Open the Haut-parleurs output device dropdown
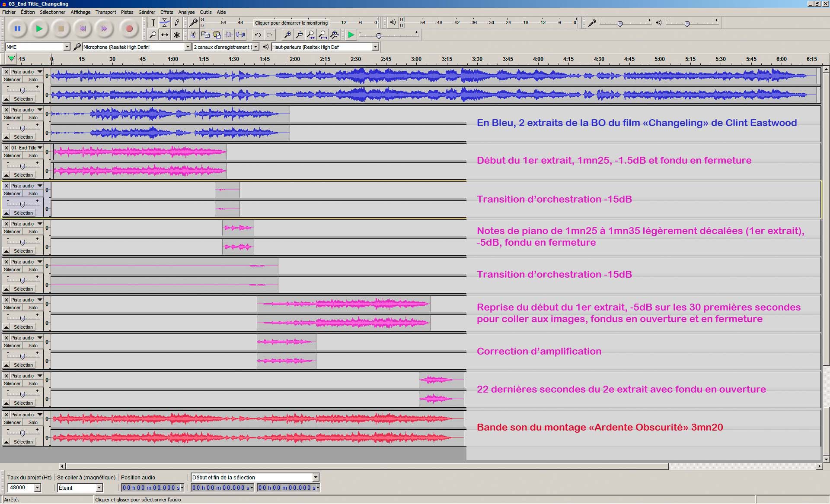The image size is (830, 504). click(x=375, y=47)
